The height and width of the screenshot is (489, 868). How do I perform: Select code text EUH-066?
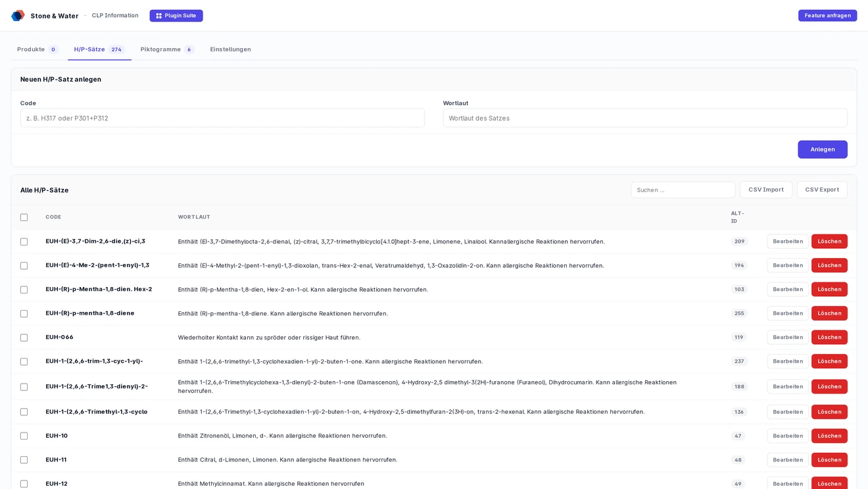59,337
